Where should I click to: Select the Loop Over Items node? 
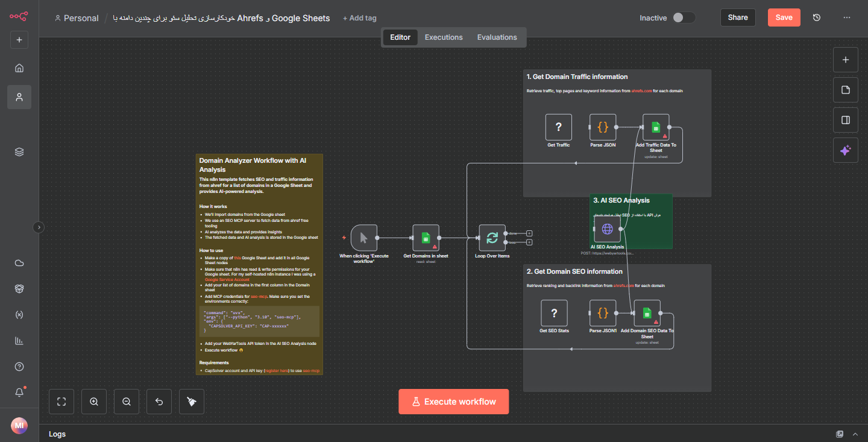[492, 238]
